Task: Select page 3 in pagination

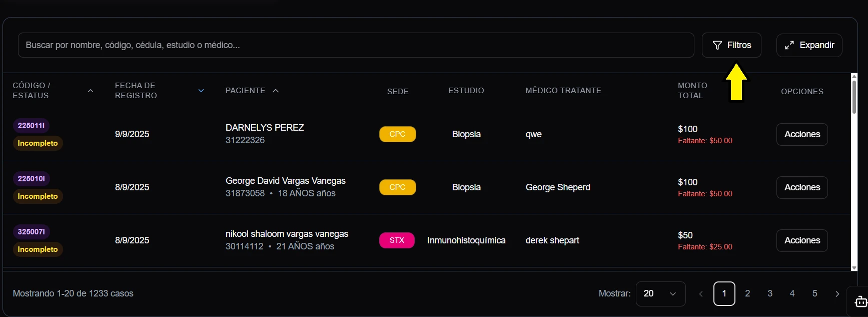Action: tap(770, 293)
